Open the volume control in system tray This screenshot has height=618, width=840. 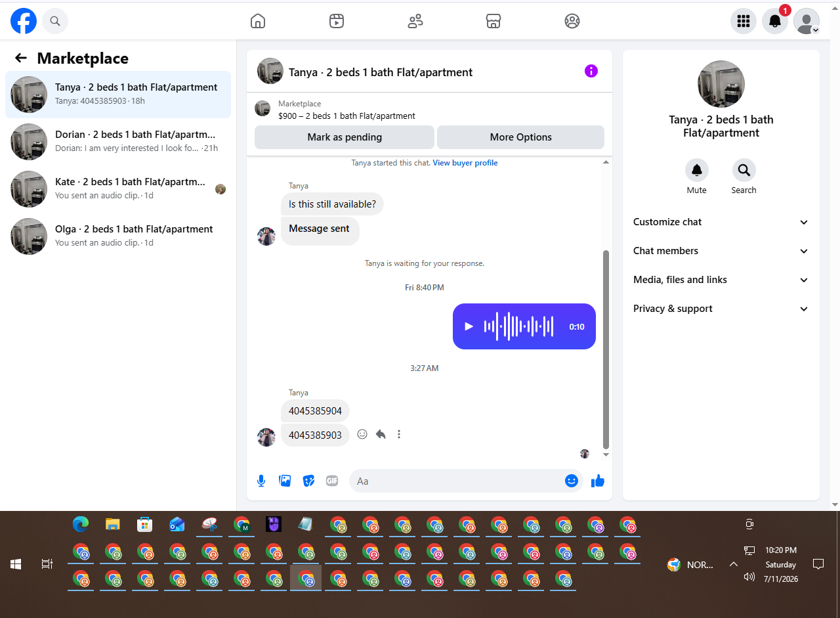point(749,577)
